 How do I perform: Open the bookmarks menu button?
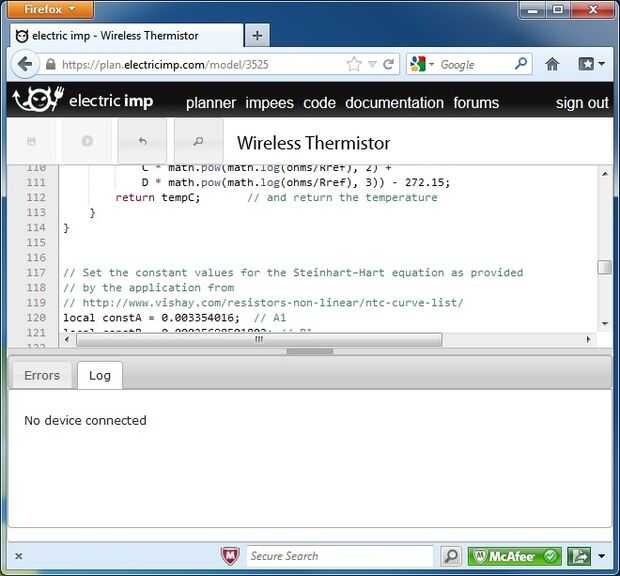pyautogui.click(x=591, y=64)
